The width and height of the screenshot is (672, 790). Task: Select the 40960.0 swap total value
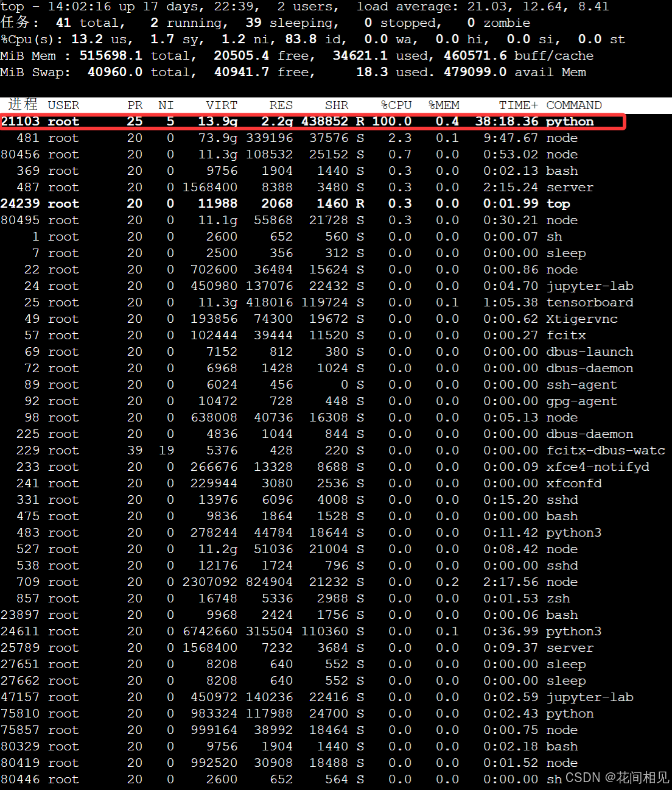[115, 72]
